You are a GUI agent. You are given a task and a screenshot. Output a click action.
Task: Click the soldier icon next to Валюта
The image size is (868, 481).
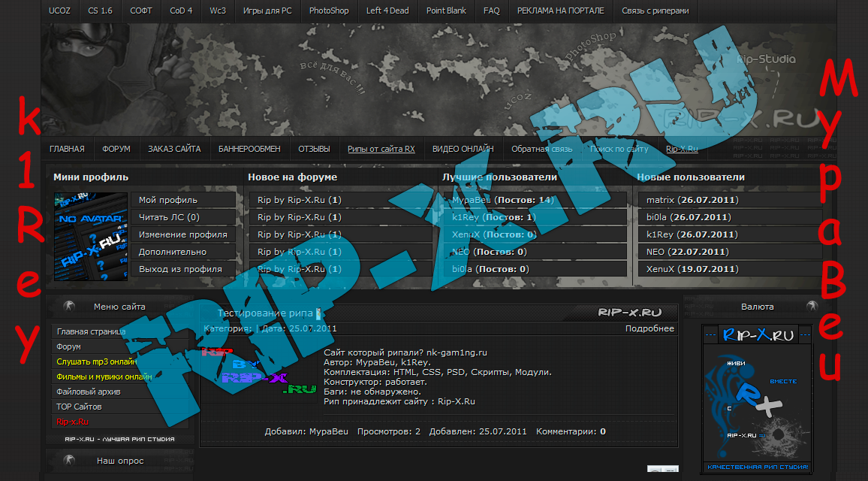811,307
